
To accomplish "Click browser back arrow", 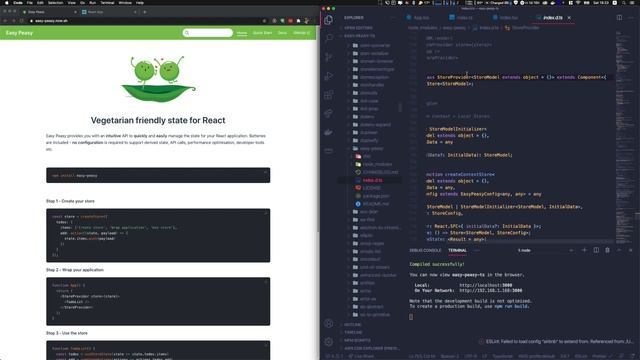I will pyautogui.click(x=5, y=20).
